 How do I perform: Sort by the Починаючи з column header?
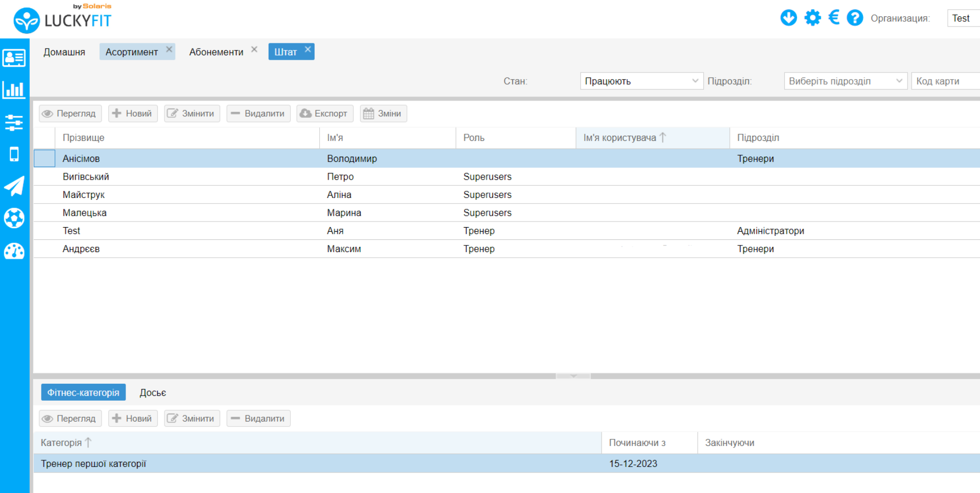650,442
